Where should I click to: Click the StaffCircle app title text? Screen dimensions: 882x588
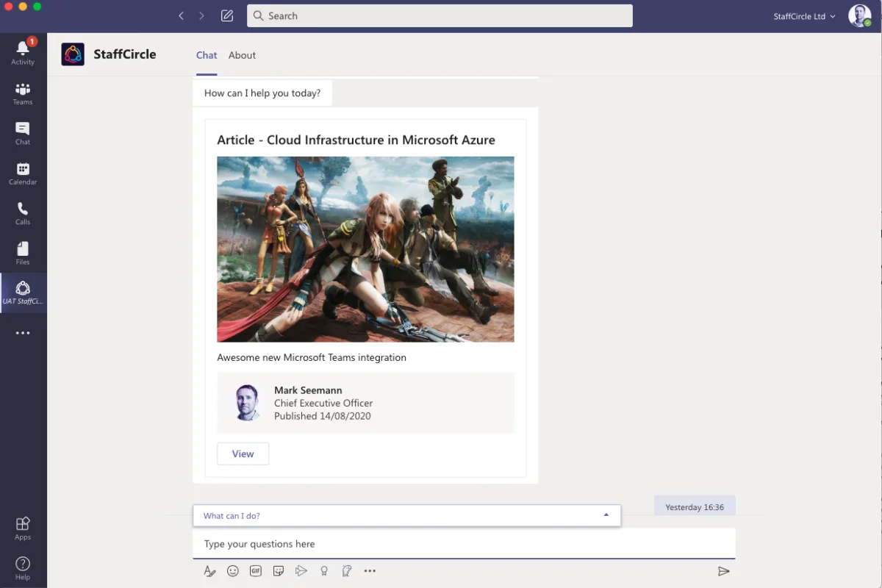(125, 54)
